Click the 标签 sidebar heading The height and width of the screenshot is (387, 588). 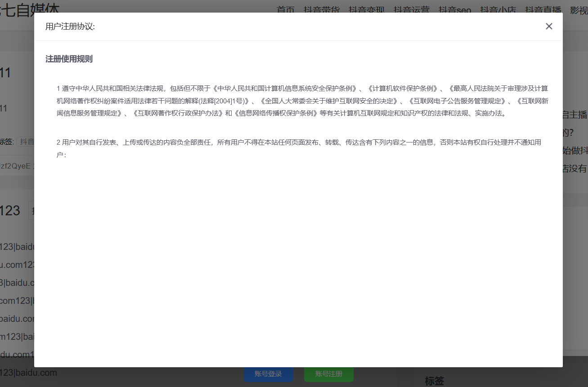point(434,381)
